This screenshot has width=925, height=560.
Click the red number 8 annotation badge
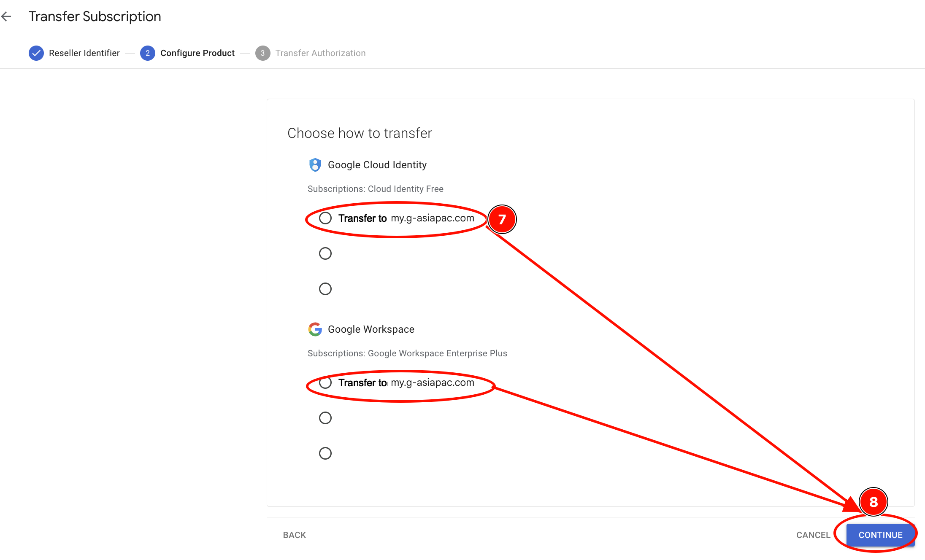point(874,502)
